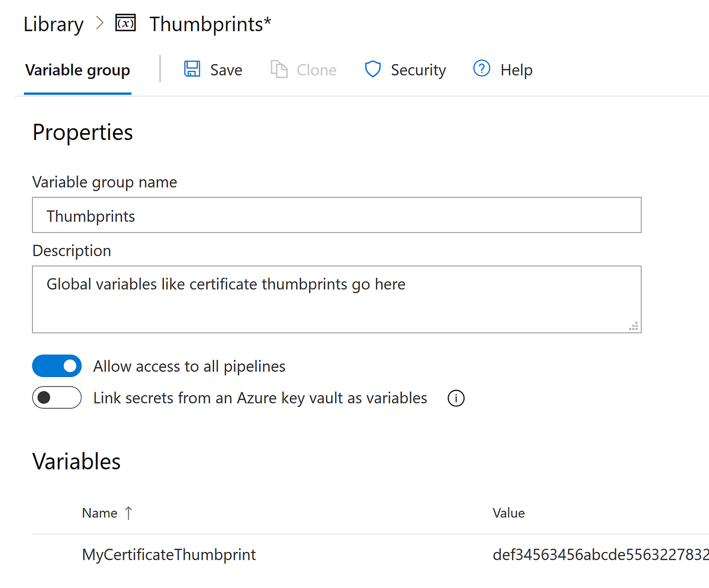
Task: Click the thumbprint value starting with def345
Action: (x=599, y=554)
